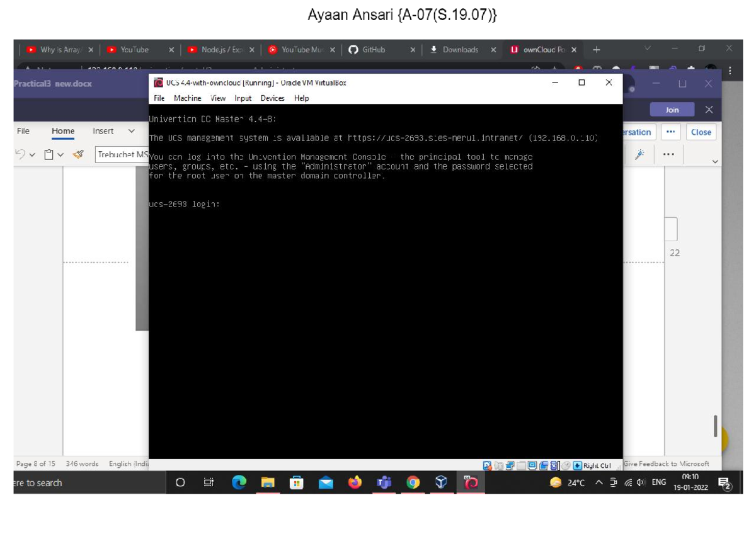Image resolution: width=756 pixels, height=534 pixels.
Task: Click the Format Painter icon in Word
Action: (x=78, y=154)
